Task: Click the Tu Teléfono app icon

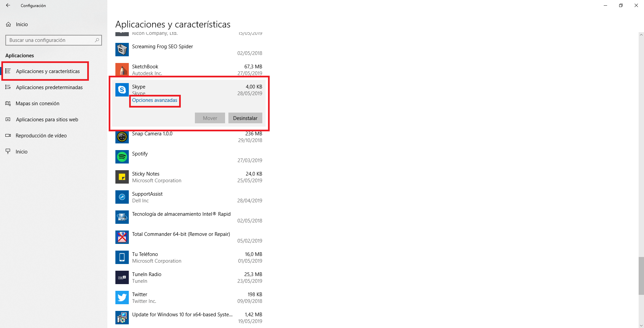Action: pyautogui.click(x=122, y=257)
